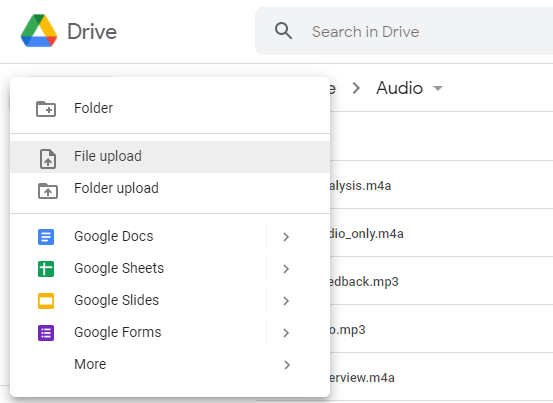Click the search magnifier icon
The width and height of the screenshot is (553, 403).
(283, 31)
